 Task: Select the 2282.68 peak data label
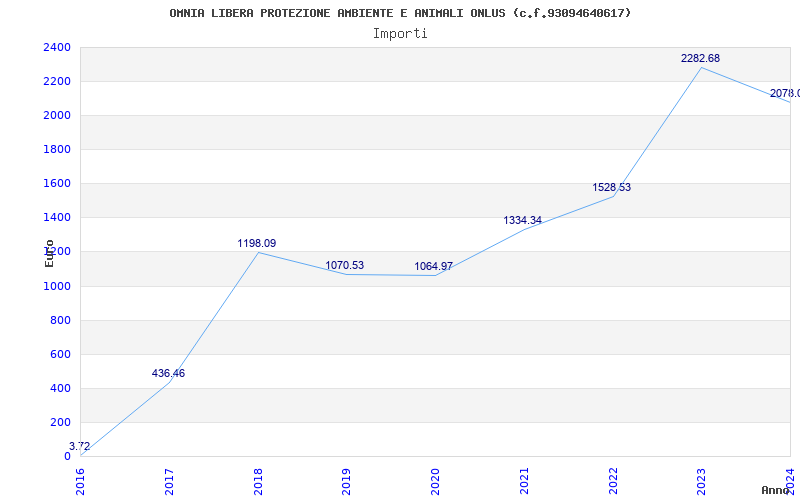tap(700, 58)
